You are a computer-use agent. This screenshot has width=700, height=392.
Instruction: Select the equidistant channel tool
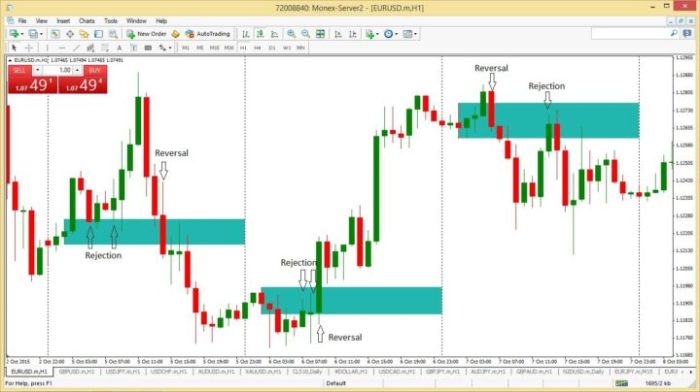coord(91,47)
